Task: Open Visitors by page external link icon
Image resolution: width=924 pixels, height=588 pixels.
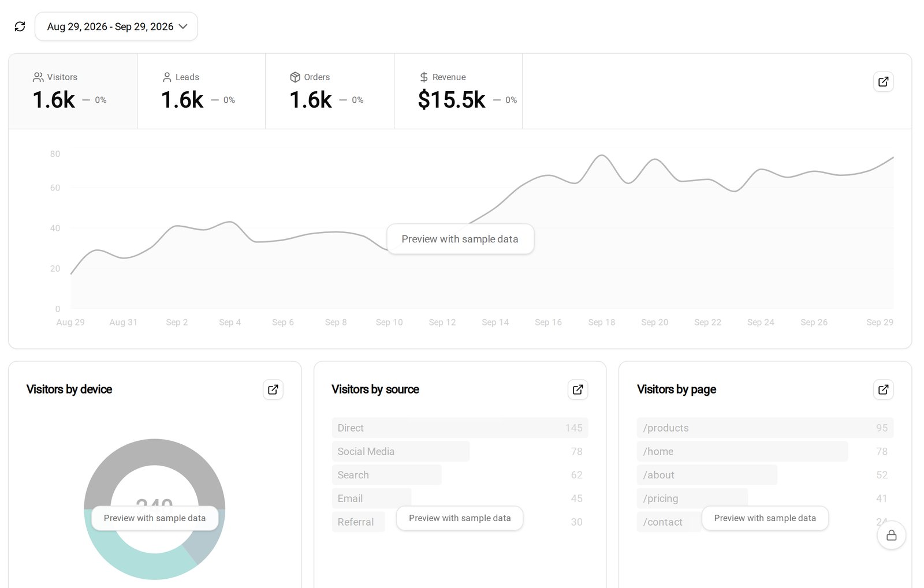Action: [x=883, y=389]
